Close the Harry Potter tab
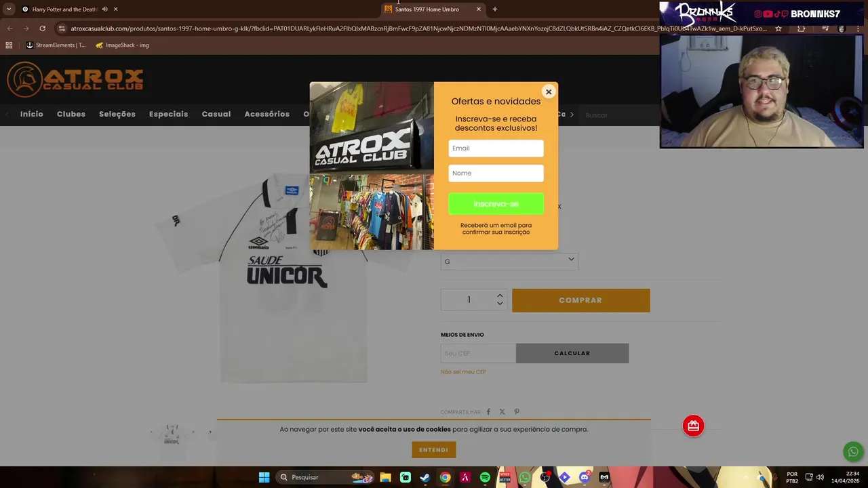The width and height of the screenshot is (868, 488). pos(115,9)
